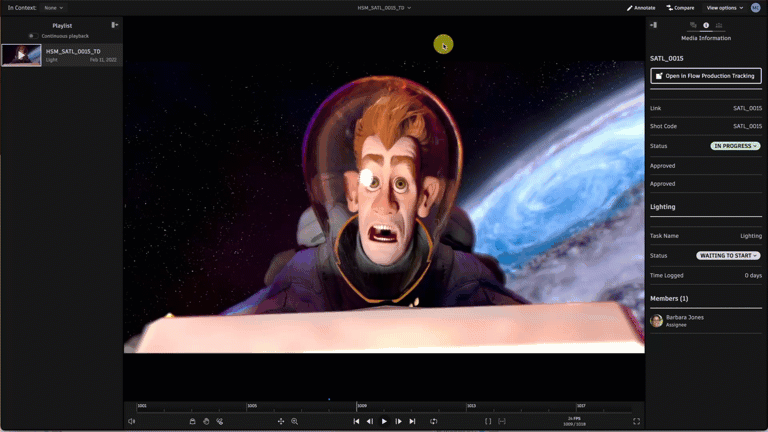Toggle Continuous playback switch

point(33,36)
